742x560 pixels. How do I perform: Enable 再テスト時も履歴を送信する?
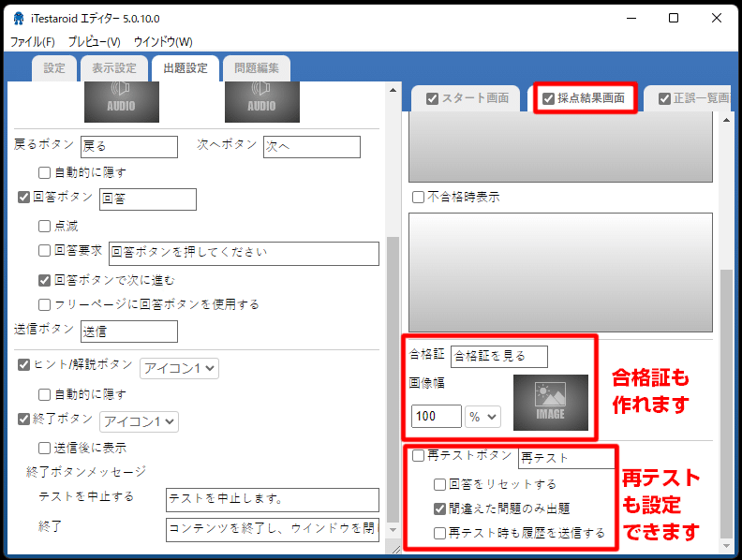tap(439, 533)
